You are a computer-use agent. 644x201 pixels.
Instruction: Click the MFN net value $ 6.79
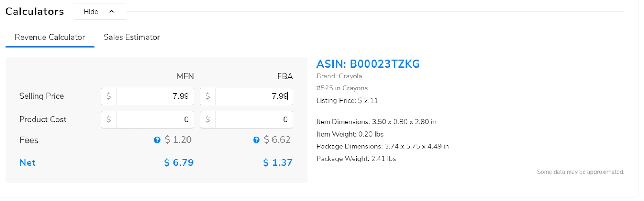[x=179, y=163]
